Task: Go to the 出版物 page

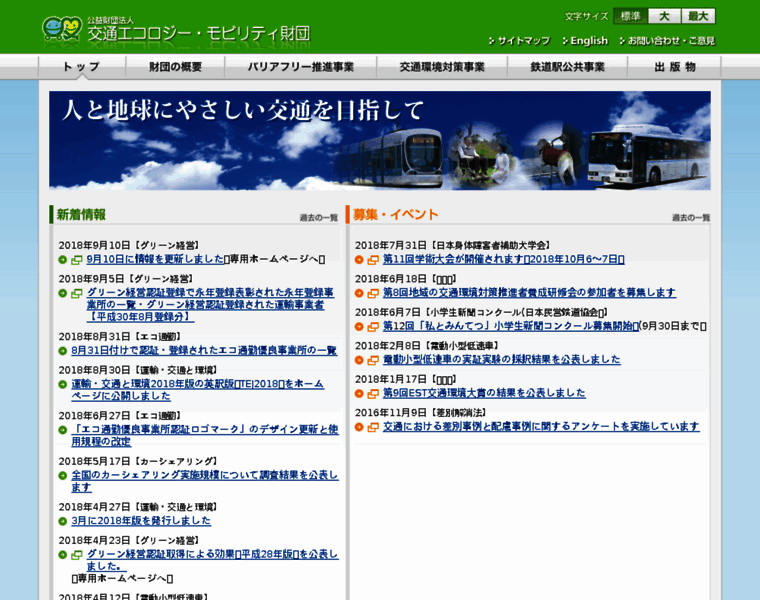Action: [x=674, y=67]
